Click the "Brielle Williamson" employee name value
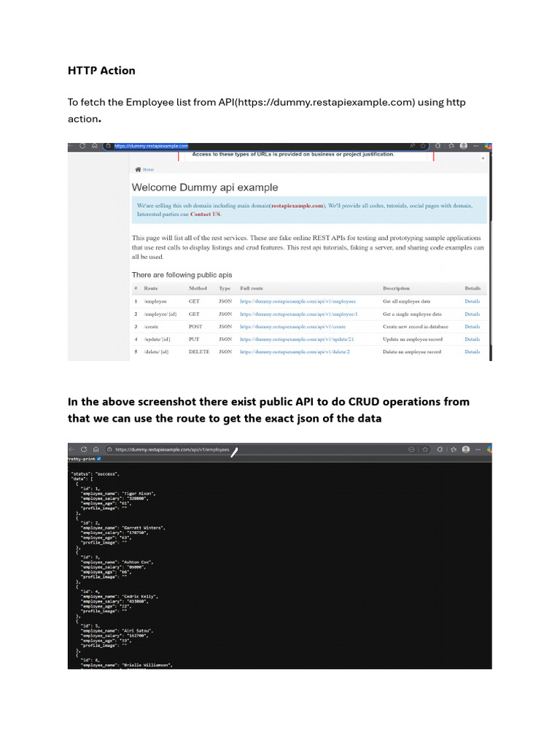The width and height of the screenshot is (560, 747). click(147, 665)
